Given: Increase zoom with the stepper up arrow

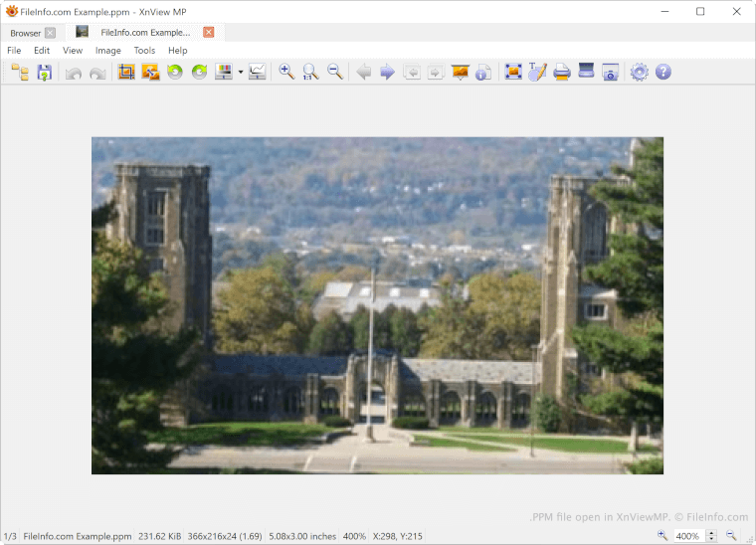Looking at the screenshot, I should [711, 533].
